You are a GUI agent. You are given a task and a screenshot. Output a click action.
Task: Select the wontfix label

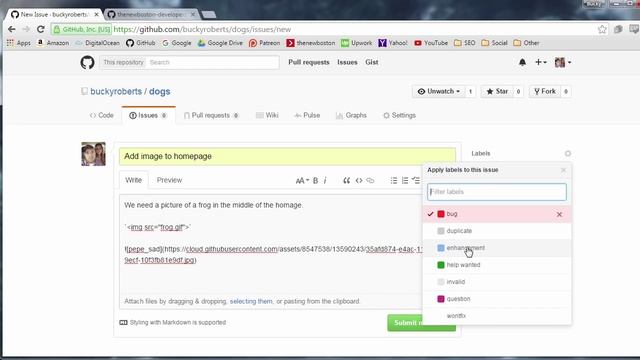(x=497, y=316)
